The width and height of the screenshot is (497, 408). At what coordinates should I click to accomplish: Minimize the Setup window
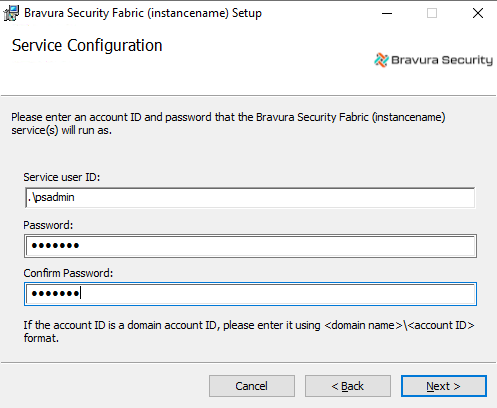point(387,13)
